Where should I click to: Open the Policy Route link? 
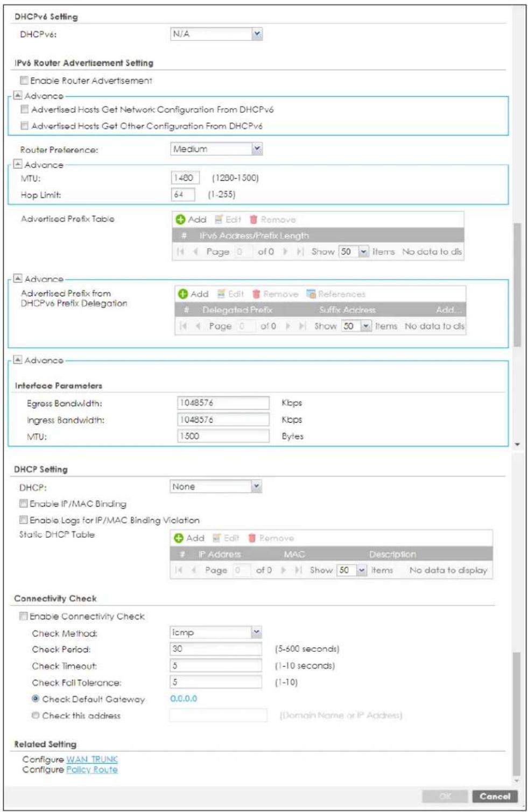(91, 770)
